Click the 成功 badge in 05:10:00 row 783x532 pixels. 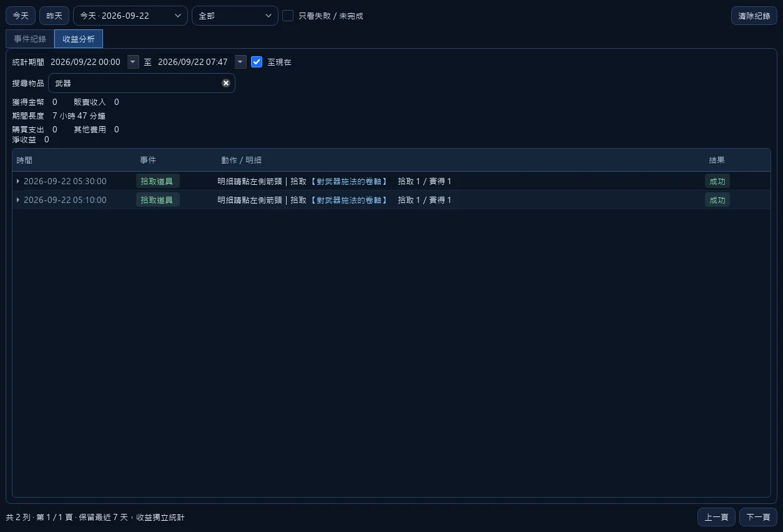(717, 200)
